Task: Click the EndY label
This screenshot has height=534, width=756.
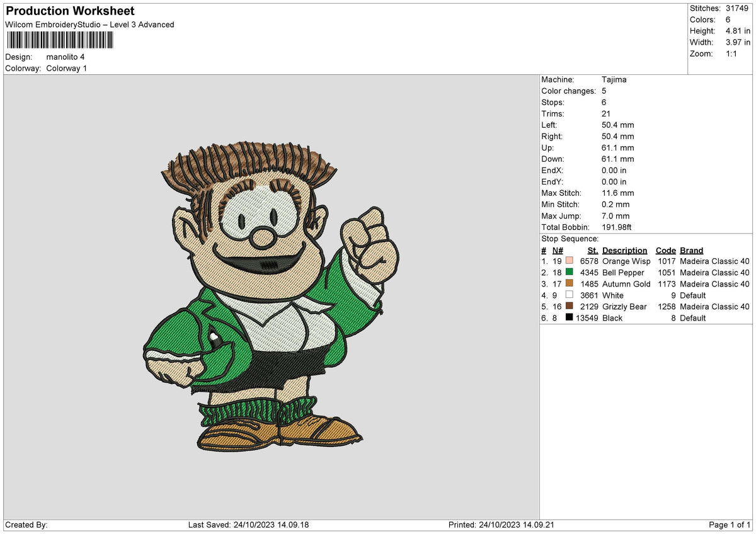Action: (x=553, y=181)
